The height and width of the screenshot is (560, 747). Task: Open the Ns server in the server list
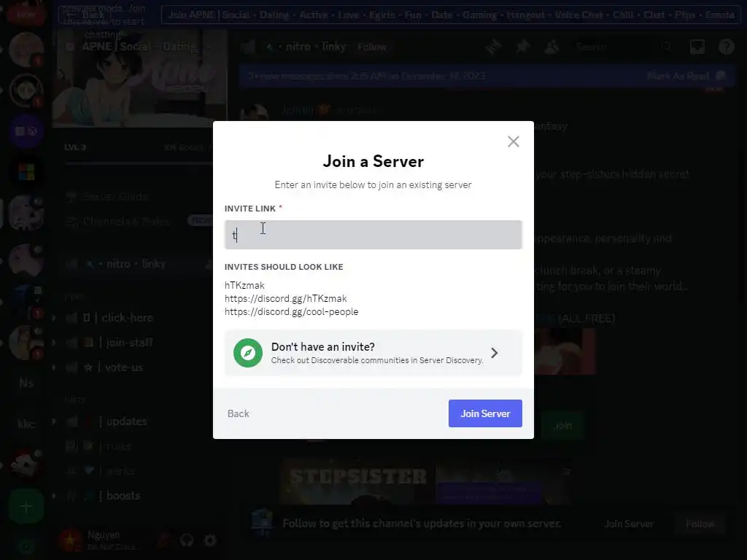tap(26, 384)
